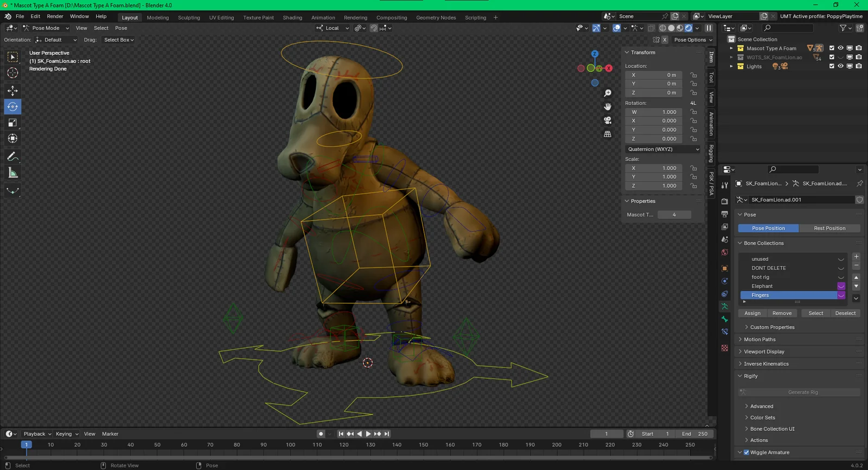
Task: Open the Object properties tab icon
Action: tap(725, 269)
